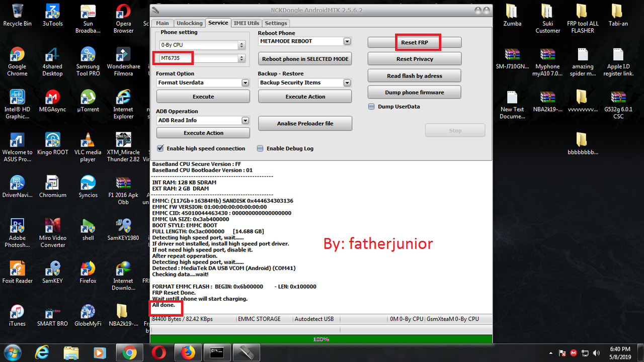The image size is (644, 362).
Task: Open File Explorer from the taskbar
Action: (71, 352)
